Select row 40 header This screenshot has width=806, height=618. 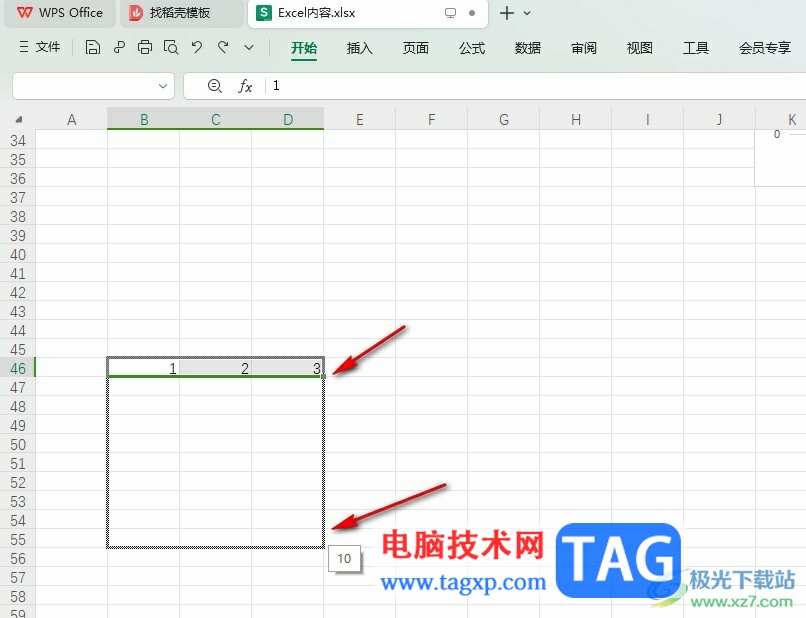pyautogui.click(x=17, y=255)
